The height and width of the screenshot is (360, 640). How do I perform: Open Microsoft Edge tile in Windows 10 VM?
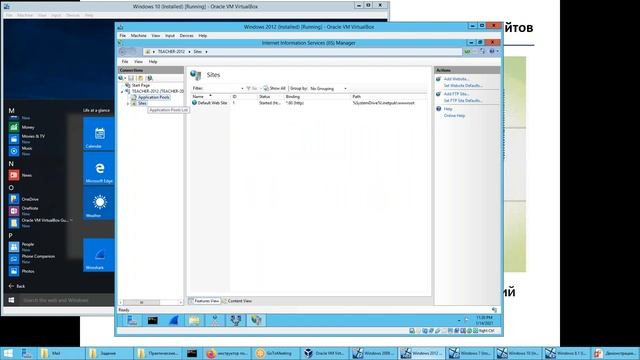point(99,168)
